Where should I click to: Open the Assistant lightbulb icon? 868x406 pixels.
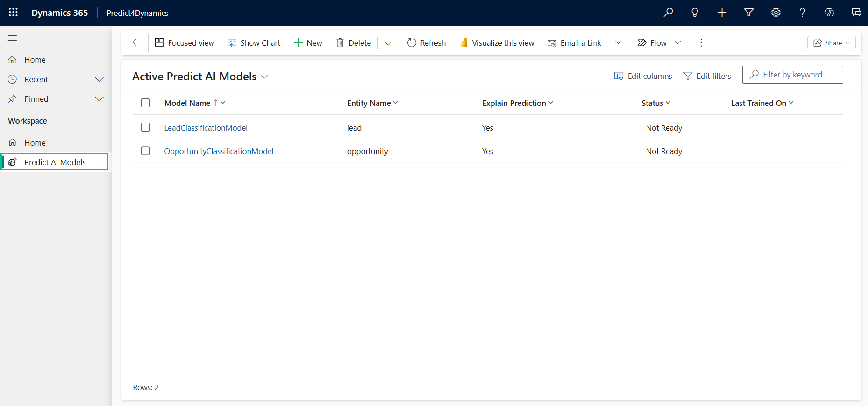pyautogui.click(x=695, y=13)
